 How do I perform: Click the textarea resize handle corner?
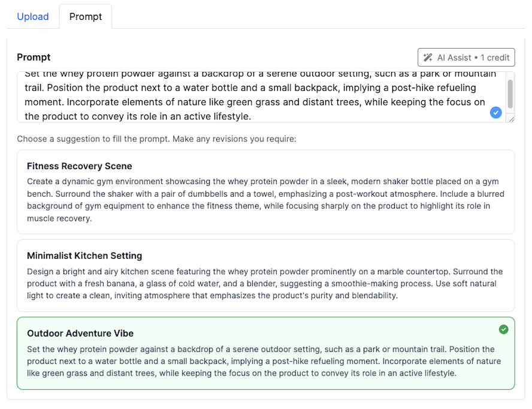(x=511, y=119)
